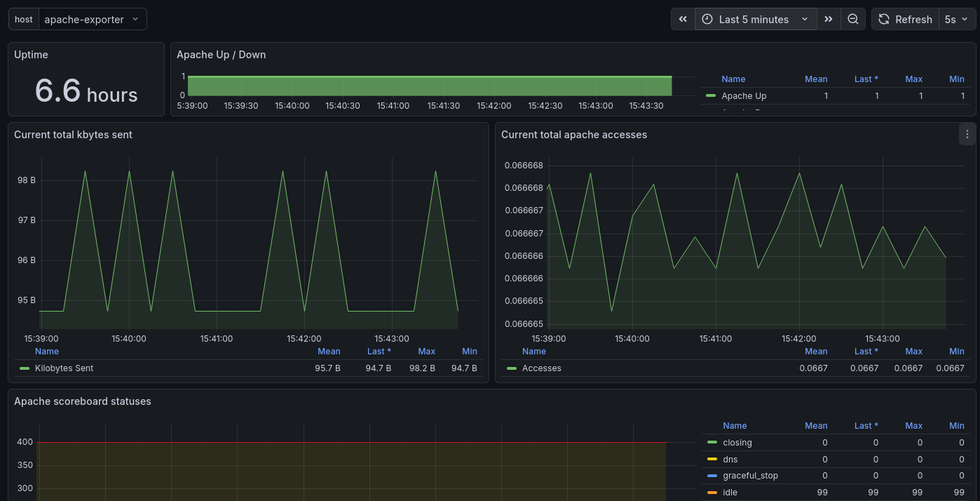Sort scoreboard legend by Last column
The image size is (980, 501).
pos(866,426)
